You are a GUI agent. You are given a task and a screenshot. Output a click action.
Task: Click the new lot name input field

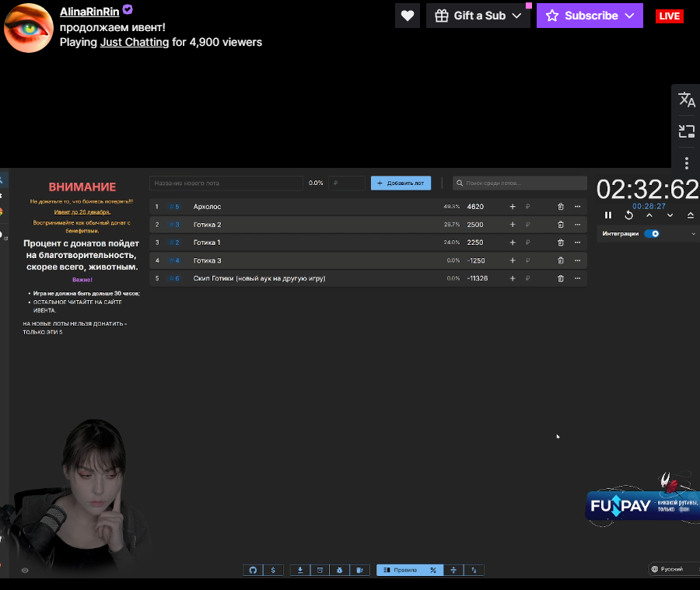click(x=226, y=183)
